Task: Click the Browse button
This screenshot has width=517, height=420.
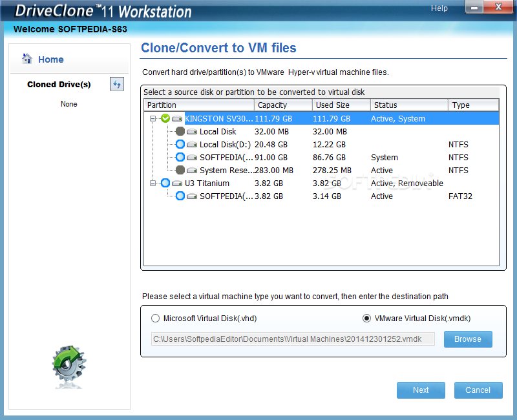Action: point(468,339)
